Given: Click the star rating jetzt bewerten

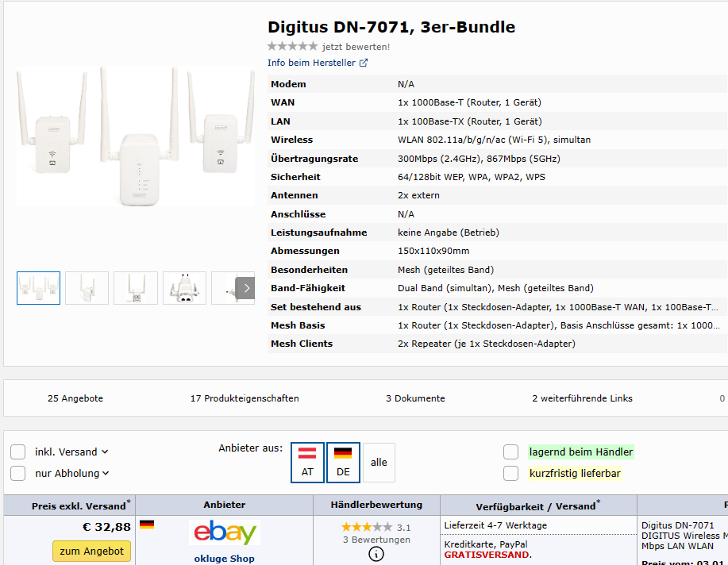Looking at the screenshot, I should (x=292, y=47).
